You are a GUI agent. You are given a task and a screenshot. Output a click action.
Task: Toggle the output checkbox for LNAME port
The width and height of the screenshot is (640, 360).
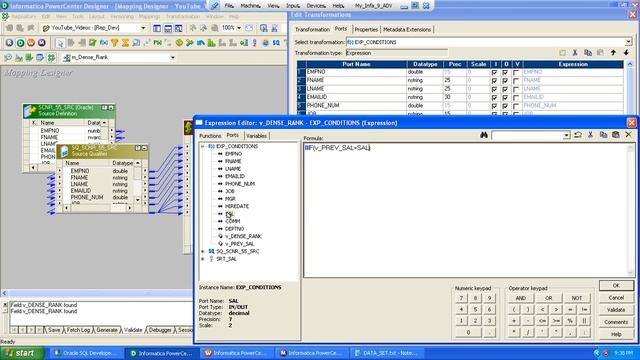[505, 89]
